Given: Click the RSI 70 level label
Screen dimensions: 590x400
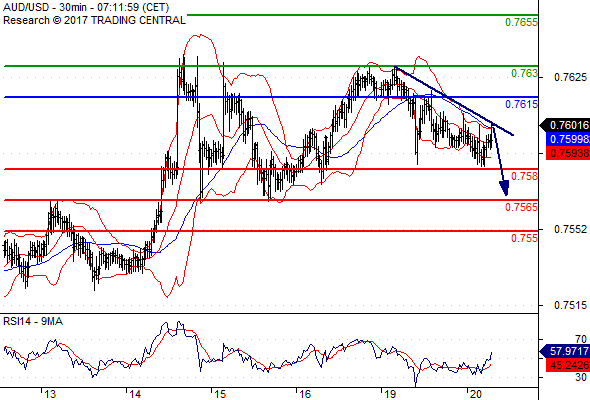Looking at the screenshot, I should (x=581, y=339).
